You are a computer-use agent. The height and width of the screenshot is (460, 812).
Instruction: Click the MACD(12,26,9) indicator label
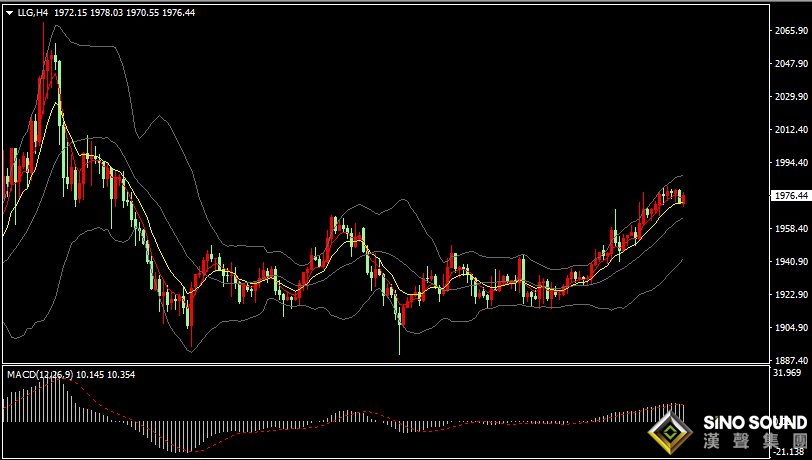click(x=40, y=374)
